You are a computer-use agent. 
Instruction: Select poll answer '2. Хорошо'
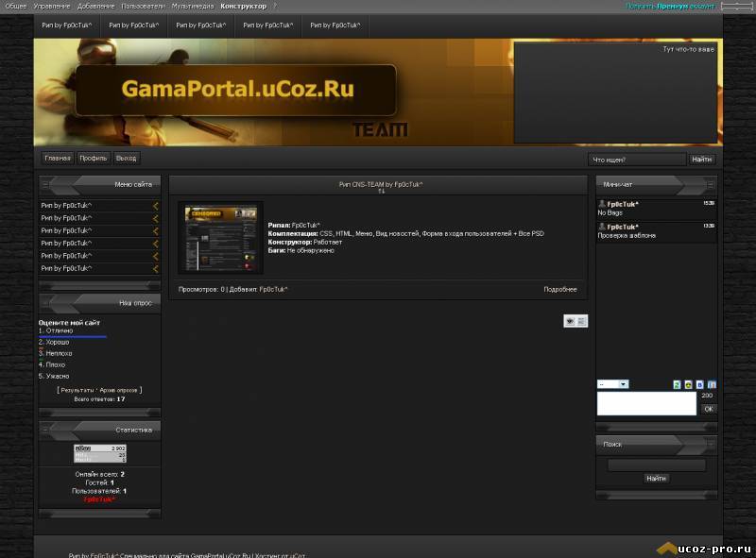click(54, 342)
